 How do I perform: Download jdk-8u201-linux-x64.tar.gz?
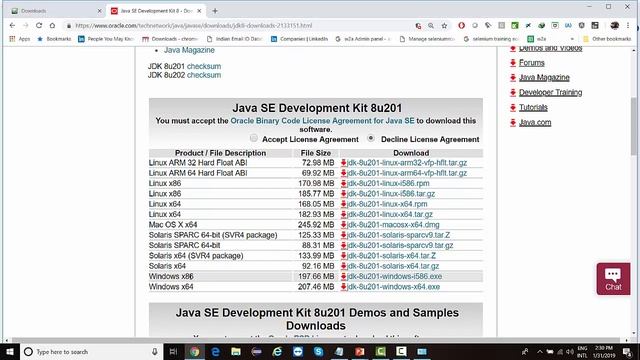390,214
